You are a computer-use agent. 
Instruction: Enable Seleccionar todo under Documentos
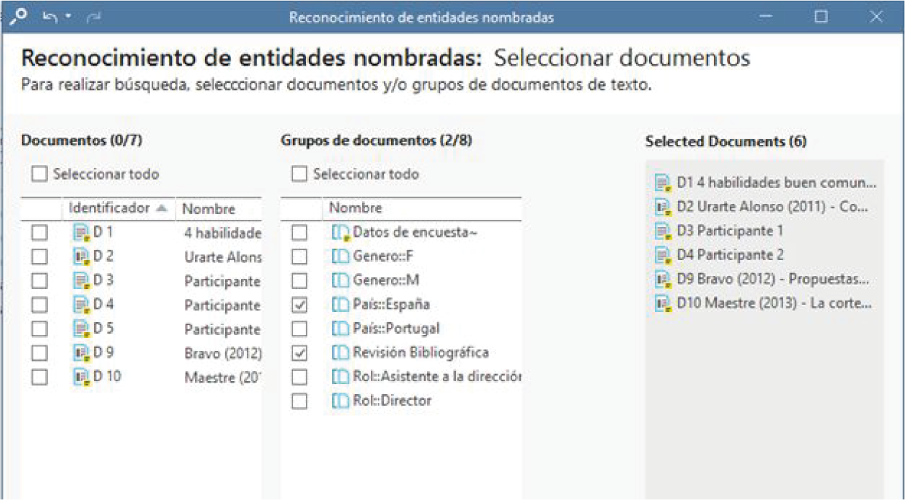[39, 175]
